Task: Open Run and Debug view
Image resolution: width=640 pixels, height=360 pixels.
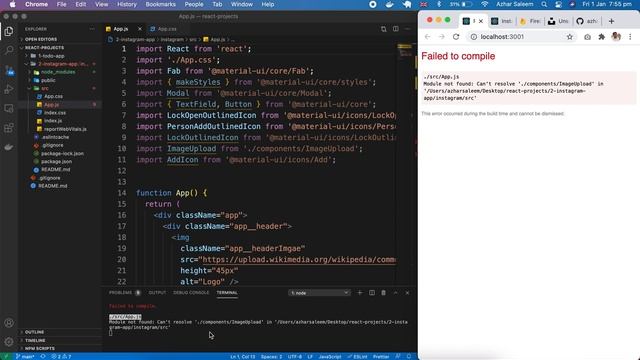Action: pyautogui.click(x=9, y=89)
